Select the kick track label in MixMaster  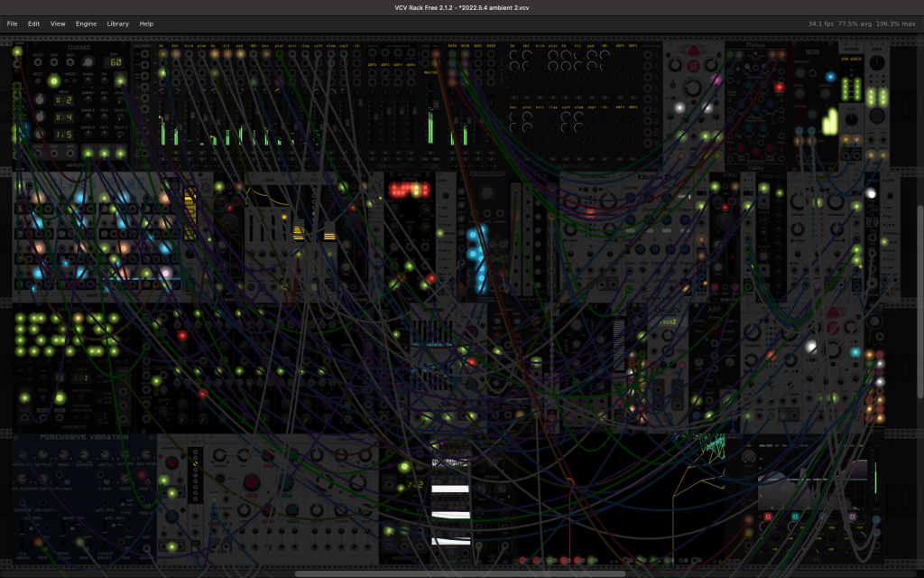click(x=189, y=46)
